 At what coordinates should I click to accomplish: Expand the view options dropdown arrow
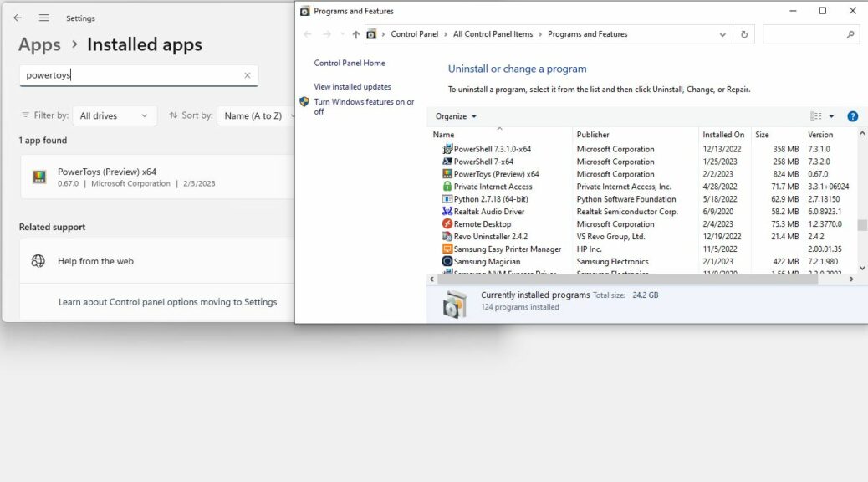pyautogui.click(x=831, y=116)
